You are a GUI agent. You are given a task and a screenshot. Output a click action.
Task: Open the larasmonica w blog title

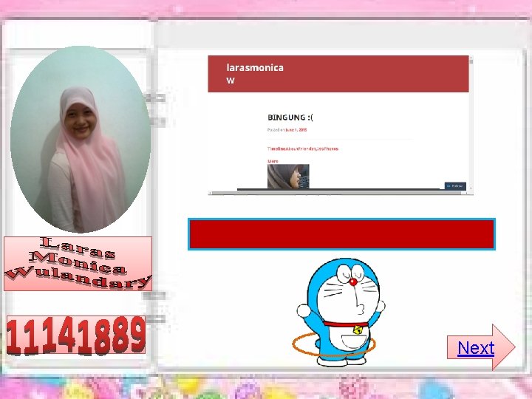tap(255, 74)
